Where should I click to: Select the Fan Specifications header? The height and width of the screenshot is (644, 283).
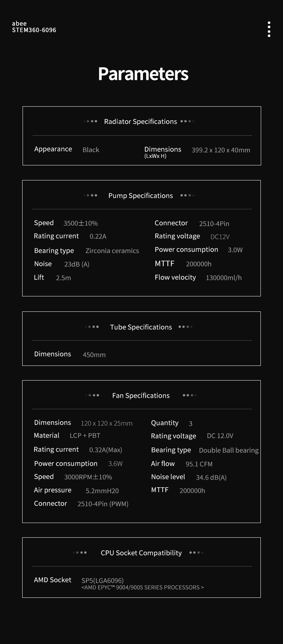pos(141,396)
